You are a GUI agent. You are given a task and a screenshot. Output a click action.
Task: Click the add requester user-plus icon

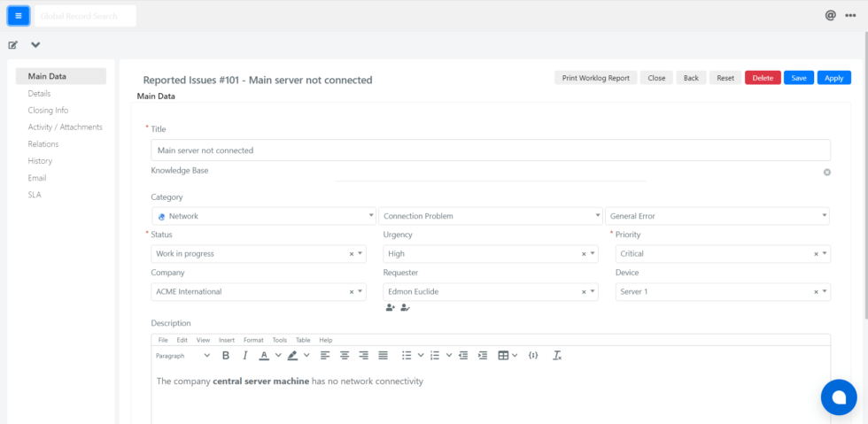(391, 308)
